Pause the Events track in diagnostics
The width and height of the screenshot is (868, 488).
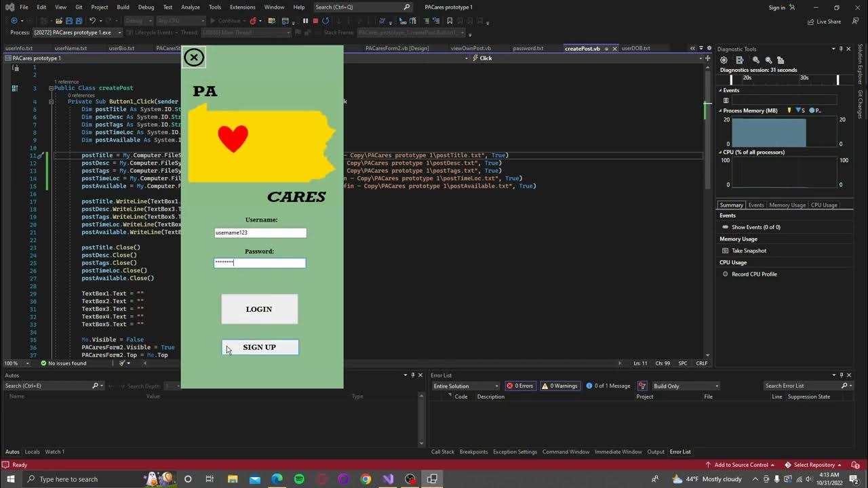[x=726, y=100]
